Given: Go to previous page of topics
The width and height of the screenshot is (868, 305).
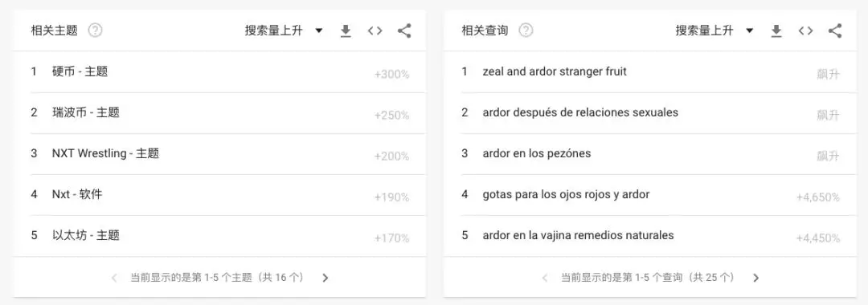Looking at the screenshot, I should coord(115,278).
